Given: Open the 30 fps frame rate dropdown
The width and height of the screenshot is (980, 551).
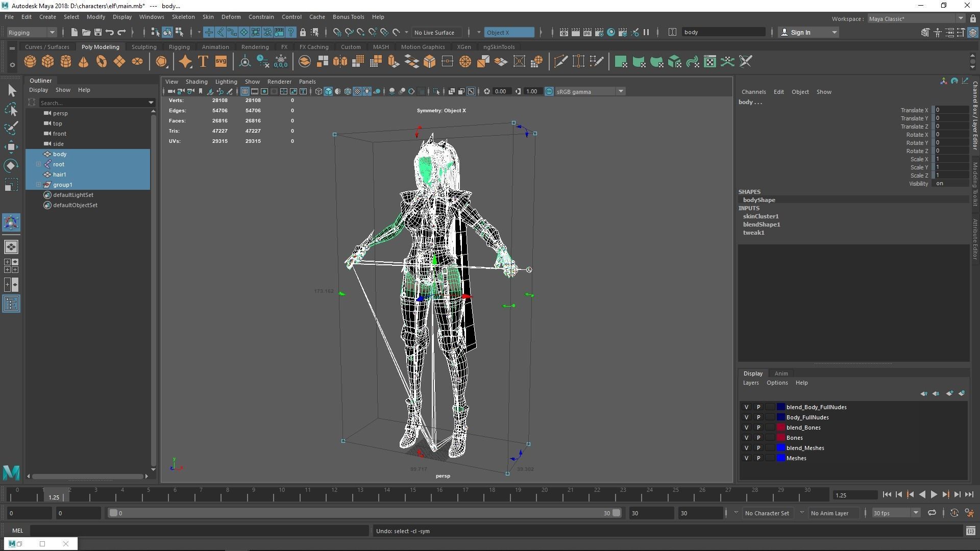Looking at the screenshot, I should click(x=896, y=513).
